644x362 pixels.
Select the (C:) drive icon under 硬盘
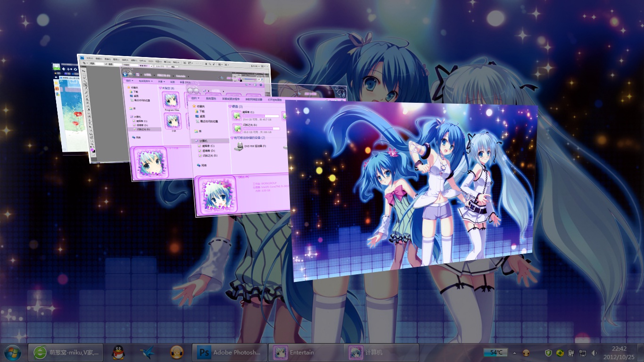pos(237,115)
